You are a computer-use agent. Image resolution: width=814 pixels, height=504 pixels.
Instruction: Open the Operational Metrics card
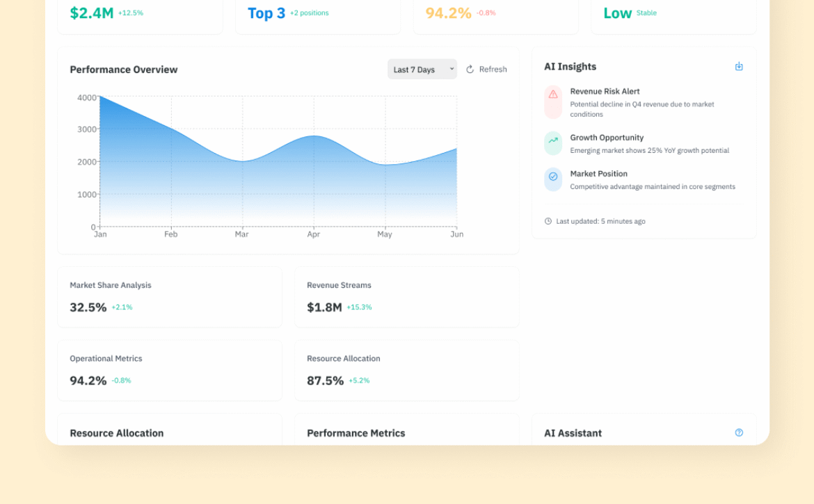[170, 371]
